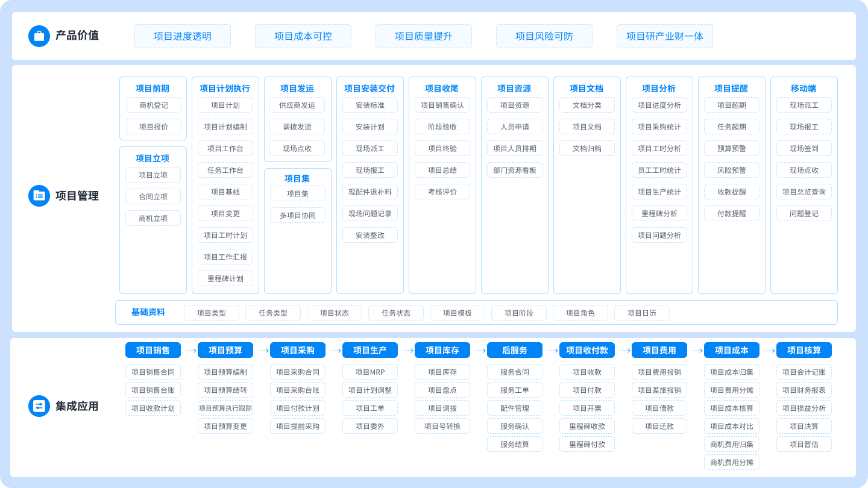Open 项目风险可防 from product values
Screen dimensions: 868x488
544,36
